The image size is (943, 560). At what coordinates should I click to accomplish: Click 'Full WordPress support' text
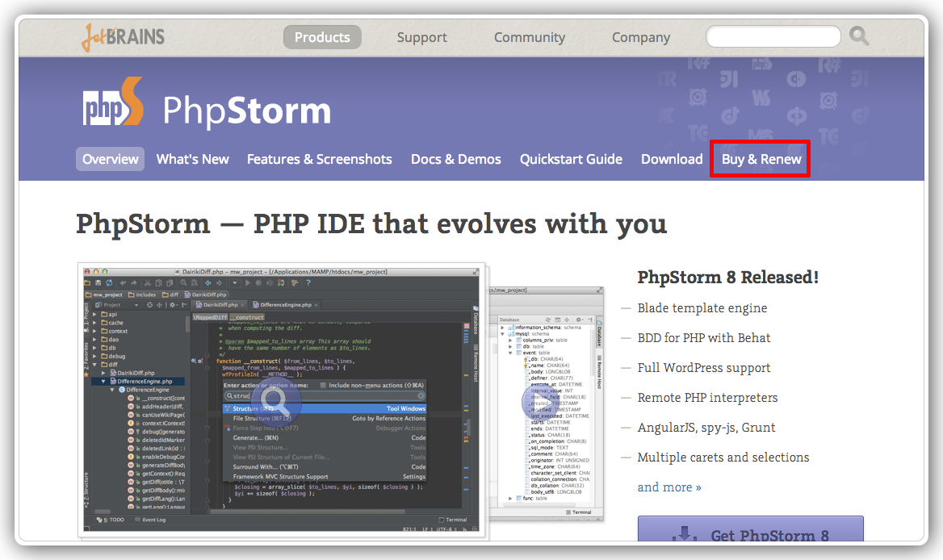(x=704, y=368)
